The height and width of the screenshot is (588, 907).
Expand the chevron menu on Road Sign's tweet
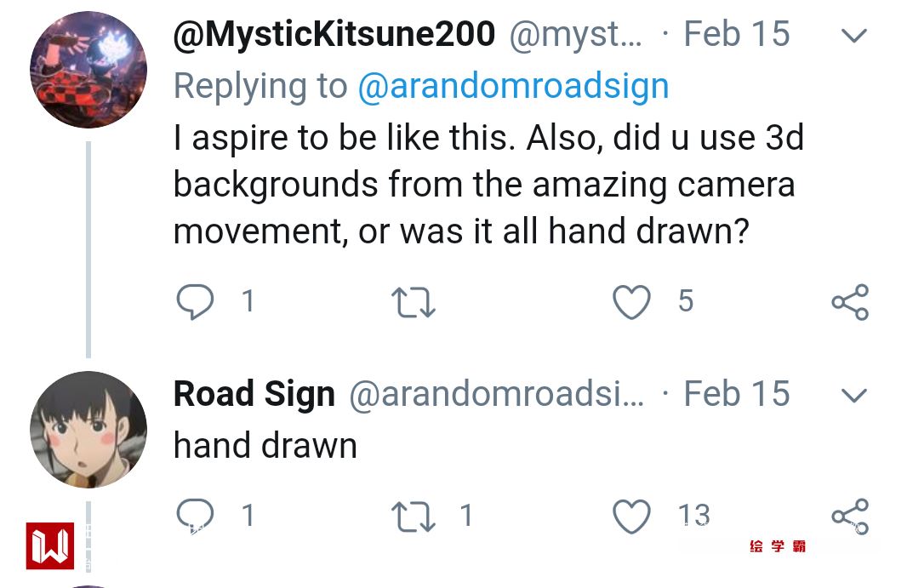click(853, 396)
